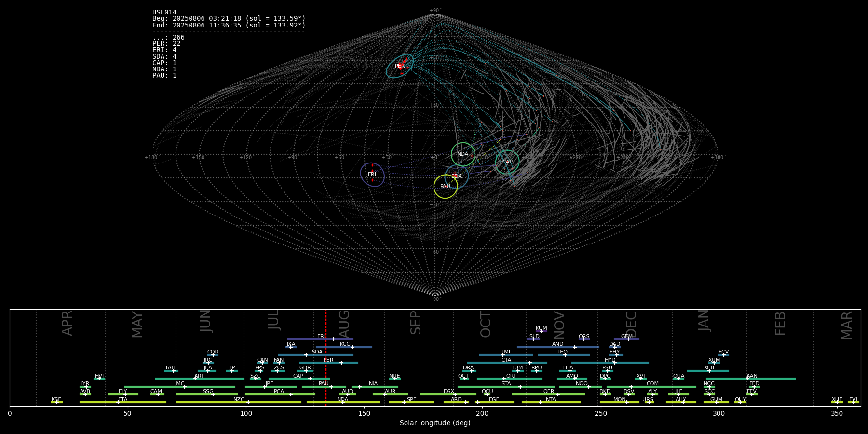Click the DRA shower label in timeline

click(x=468, y=368)
